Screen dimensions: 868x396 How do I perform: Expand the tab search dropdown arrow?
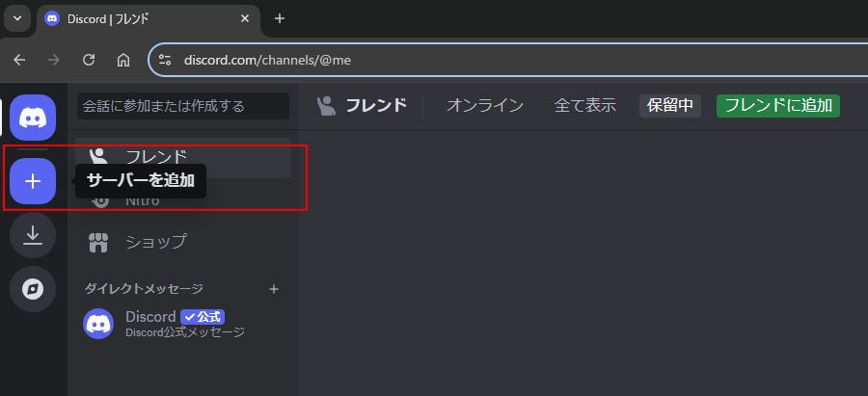click(17, 18)
